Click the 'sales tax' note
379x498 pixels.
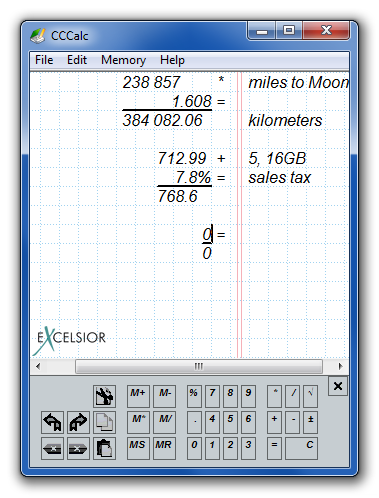pos(280,177)
